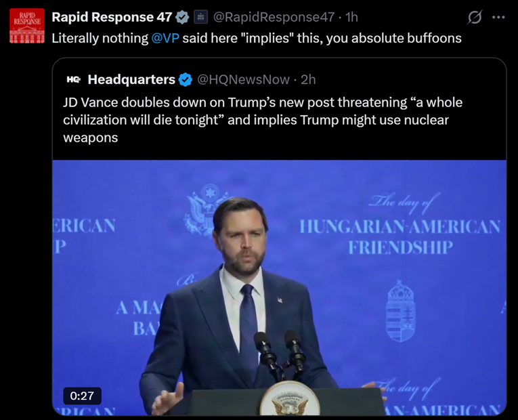This screenshot has height=420, width=518.
Task: Click the Rapid Response 47 display name
Action: (x=112, y=17)
